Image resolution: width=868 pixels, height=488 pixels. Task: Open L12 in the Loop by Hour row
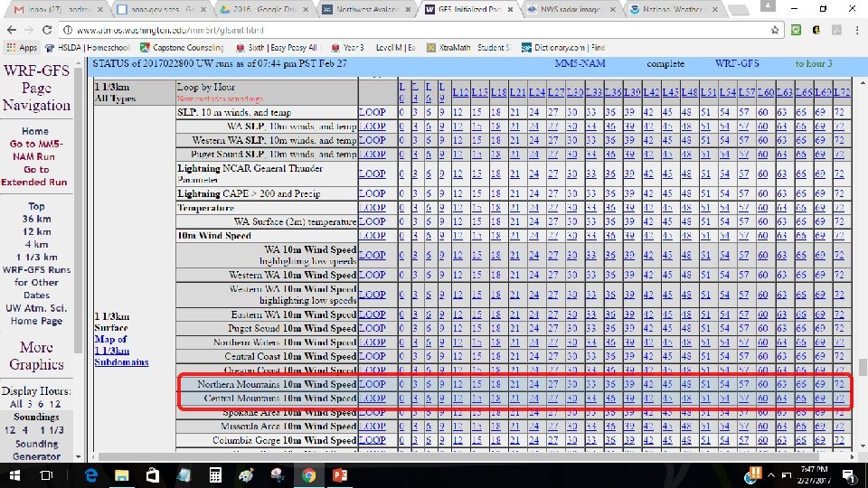coord(460,92)
